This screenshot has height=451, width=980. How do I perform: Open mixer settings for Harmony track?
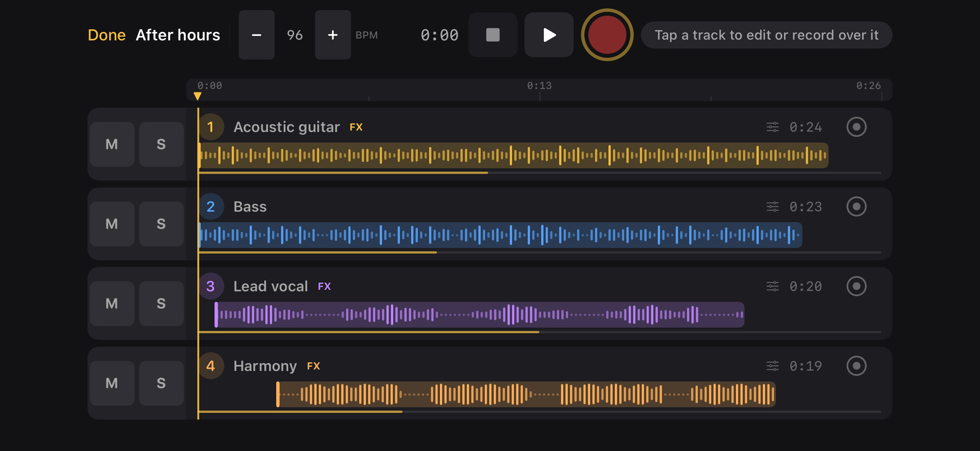tap(772, 366)
